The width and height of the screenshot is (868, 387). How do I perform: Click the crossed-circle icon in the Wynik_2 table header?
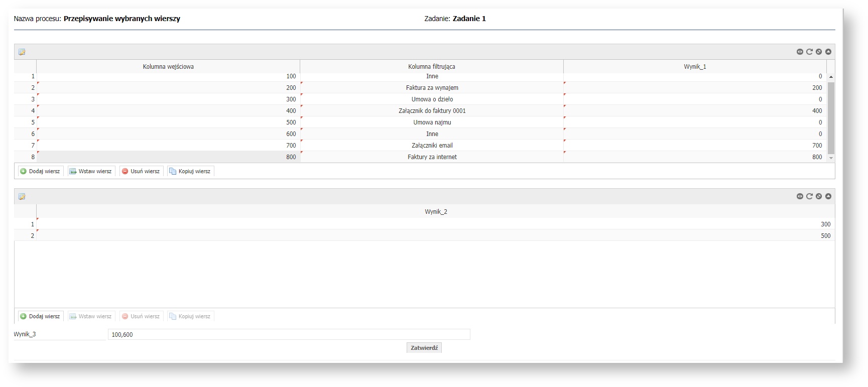(819, 196)
